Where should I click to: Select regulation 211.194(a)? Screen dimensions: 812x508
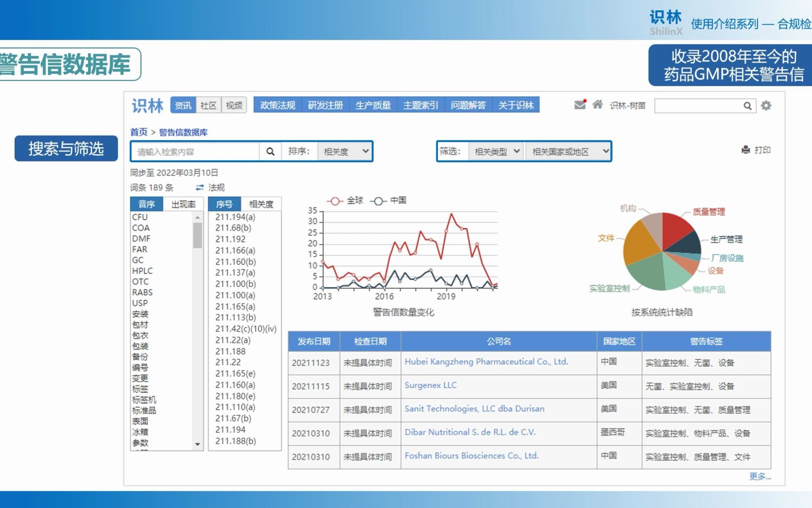[235, 217]
